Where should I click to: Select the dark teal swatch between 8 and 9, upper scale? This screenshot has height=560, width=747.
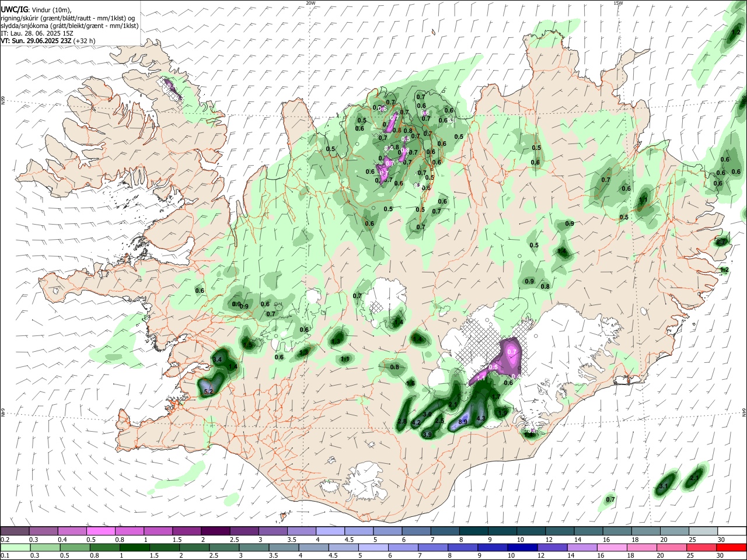tap(473, 531)
